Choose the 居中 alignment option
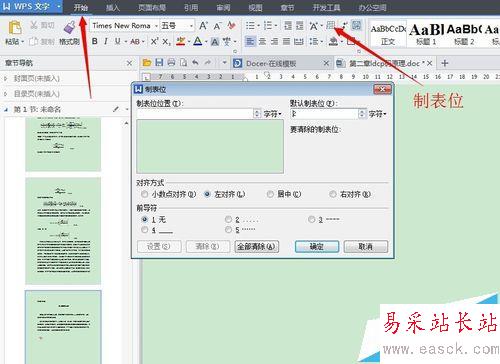 pyautogui.click(x=270, y=194)
